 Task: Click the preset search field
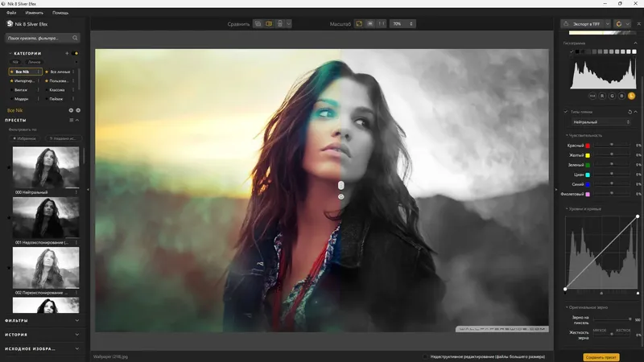43,38
